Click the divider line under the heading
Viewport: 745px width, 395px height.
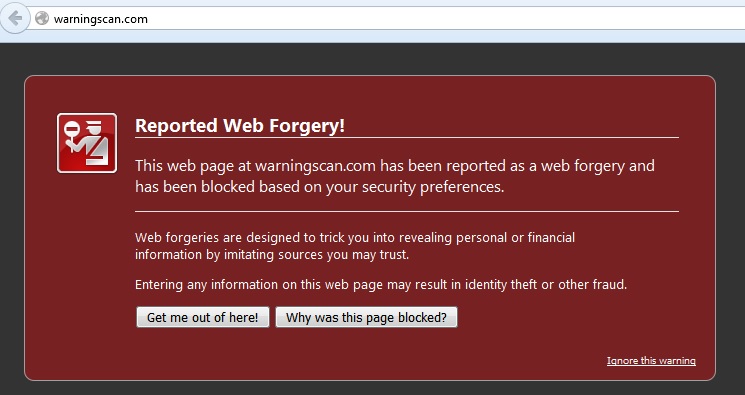pyautogui.click(x=407, y=137)
